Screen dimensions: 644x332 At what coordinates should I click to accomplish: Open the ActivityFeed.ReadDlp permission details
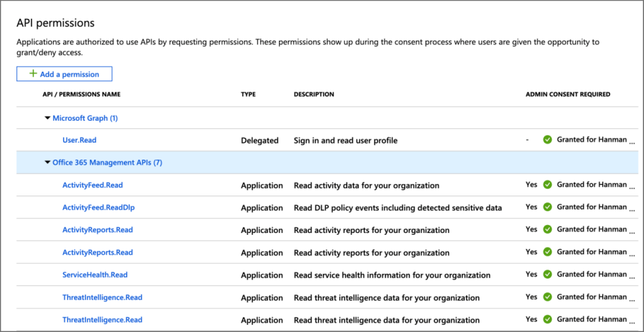pos(98,208)
